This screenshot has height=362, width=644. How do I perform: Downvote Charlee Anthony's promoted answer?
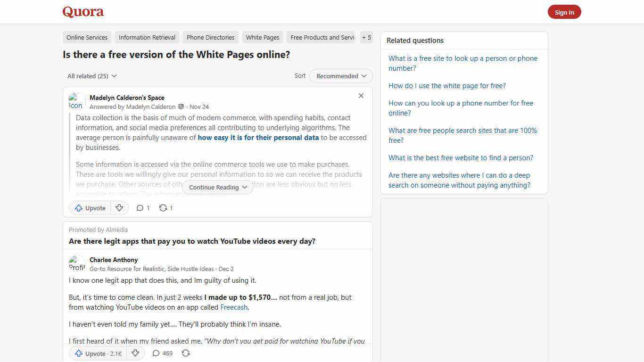(x=135, y=353)
